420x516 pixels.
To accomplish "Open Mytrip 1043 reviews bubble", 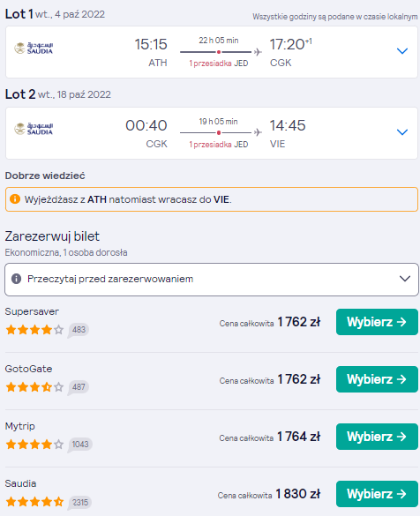I will click(x=80, y=445).
